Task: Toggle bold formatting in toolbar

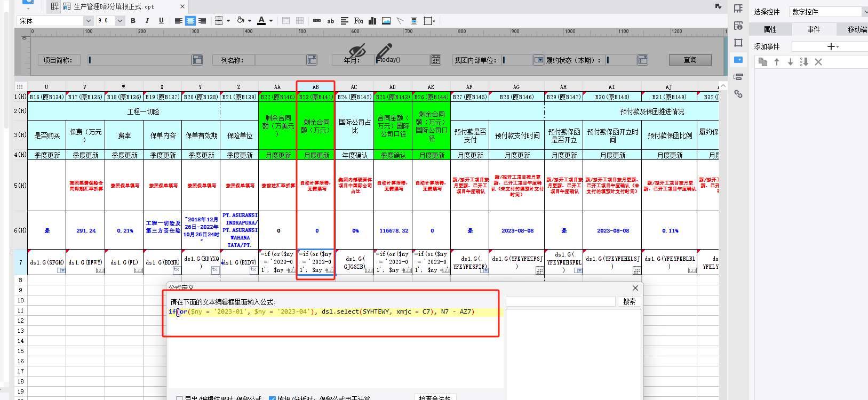Action: 133,21
